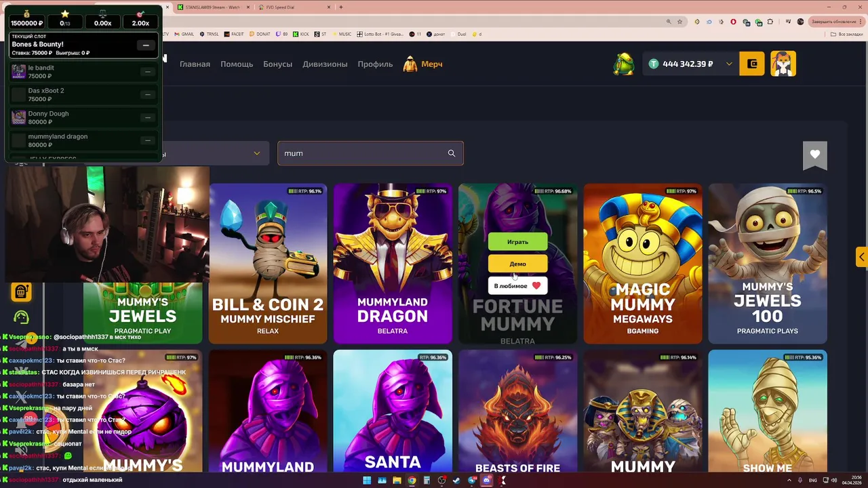This screenshot has width=868, height=488.
Task: Click the Merch hoodie icon
Action: pyautogui.click(x=410, y=64)
